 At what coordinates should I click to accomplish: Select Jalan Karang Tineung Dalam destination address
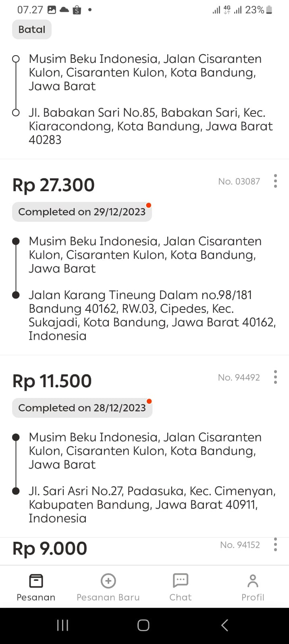[152, 315]
